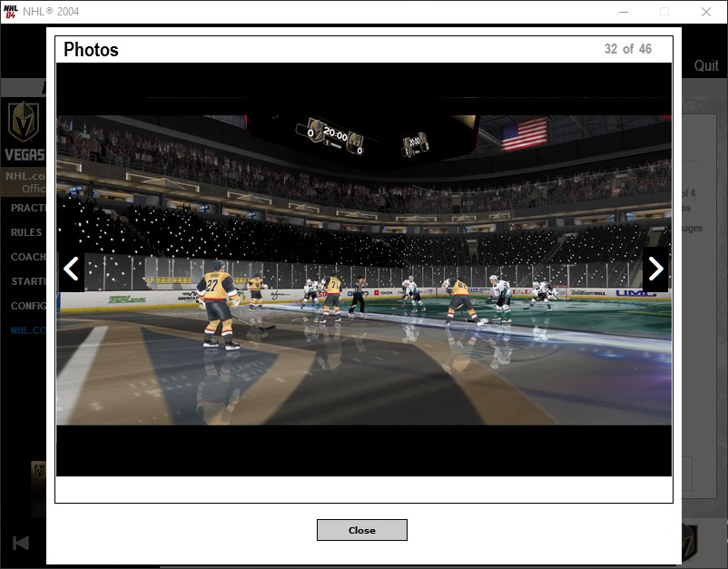Close the Photos dialog
This screenshot has width=728, height=569.
(361, 530)
